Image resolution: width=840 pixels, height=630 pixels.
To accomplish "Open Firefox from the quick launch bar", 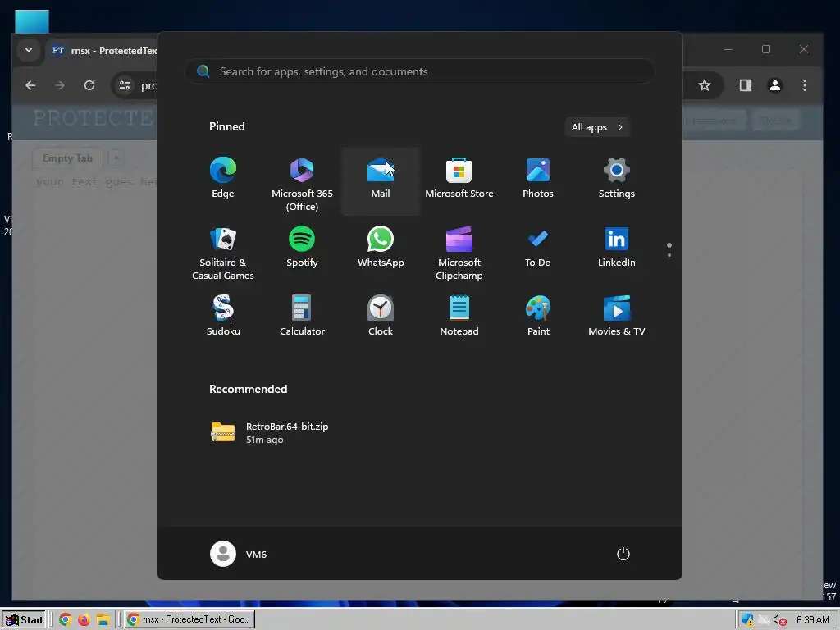I will click(84, 619).
